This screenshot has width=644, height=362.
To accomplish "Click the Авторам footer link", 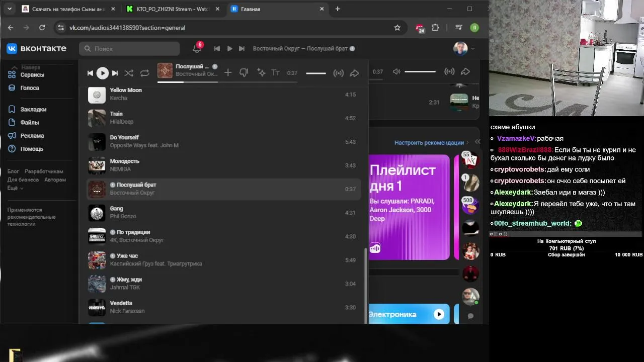I will pos(55,179).
